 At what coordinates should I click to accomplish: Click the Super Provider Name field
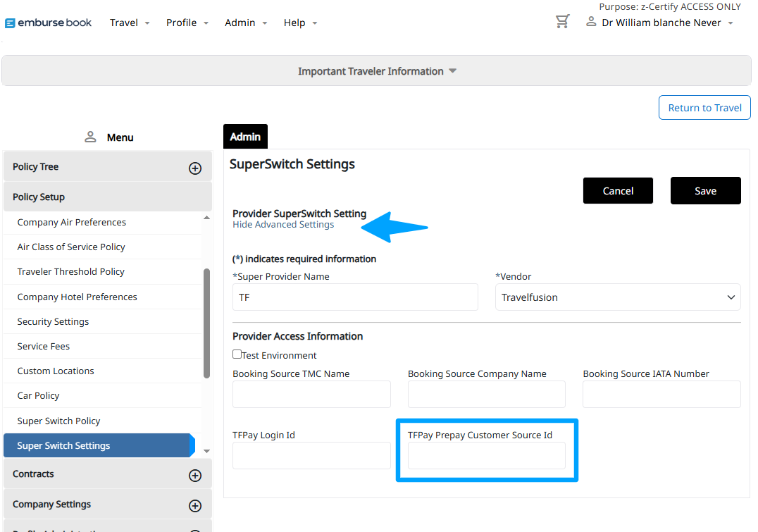[355, 297]
